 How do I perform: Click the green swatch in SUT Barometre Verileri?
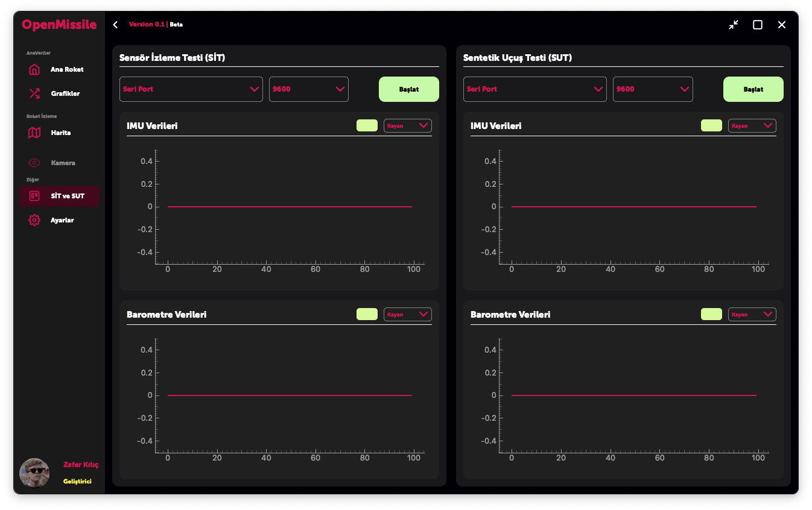point(711,314)
